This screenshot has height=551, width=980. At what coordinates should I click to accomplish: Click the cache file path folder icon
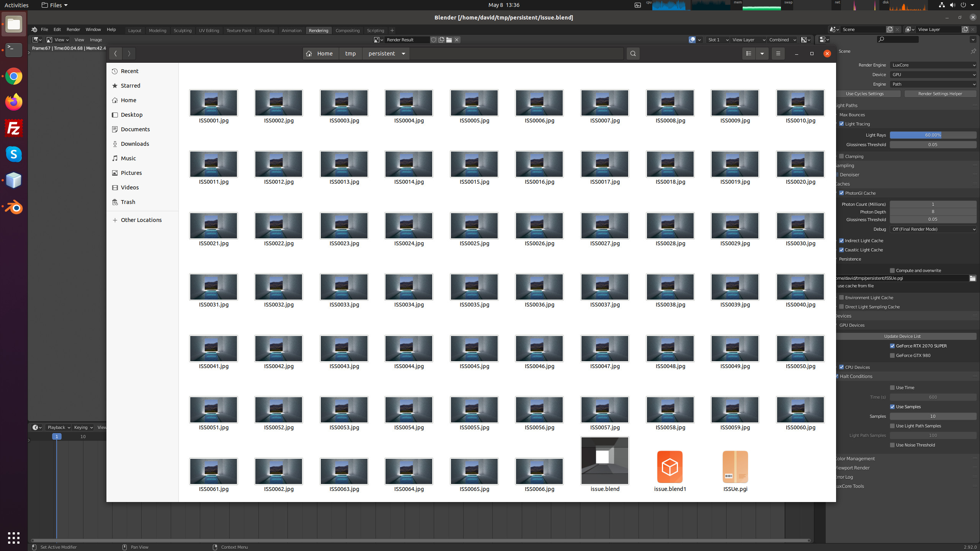[x=972, y=278]
